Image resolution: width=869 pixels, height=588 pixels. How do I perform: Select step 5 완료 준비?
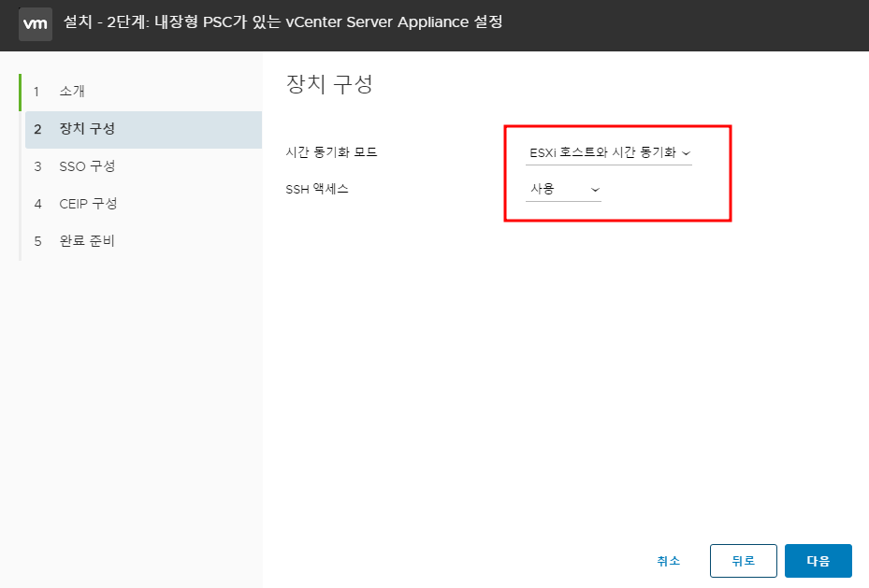[x=143, y=241]
